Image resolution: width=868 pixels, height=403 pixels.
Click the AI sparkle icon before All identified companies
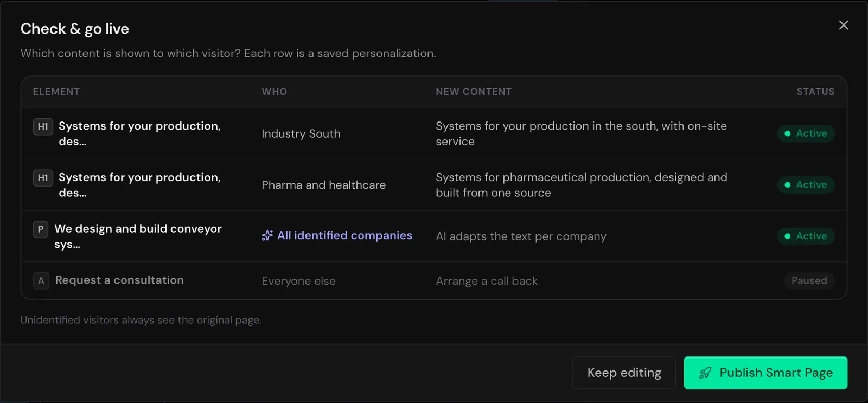pyautogui.click(x=267, y=235)
